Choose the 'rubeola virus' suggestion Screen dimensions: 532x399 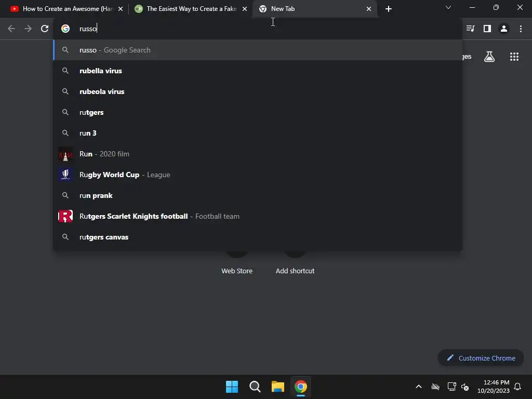pyautogui.click(x=258, y=91)
